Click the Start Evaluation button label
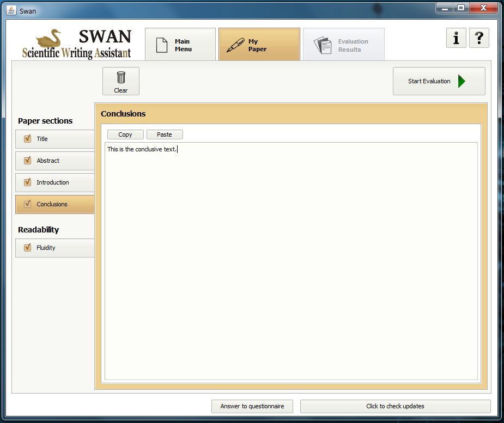 tap(429, 81)
